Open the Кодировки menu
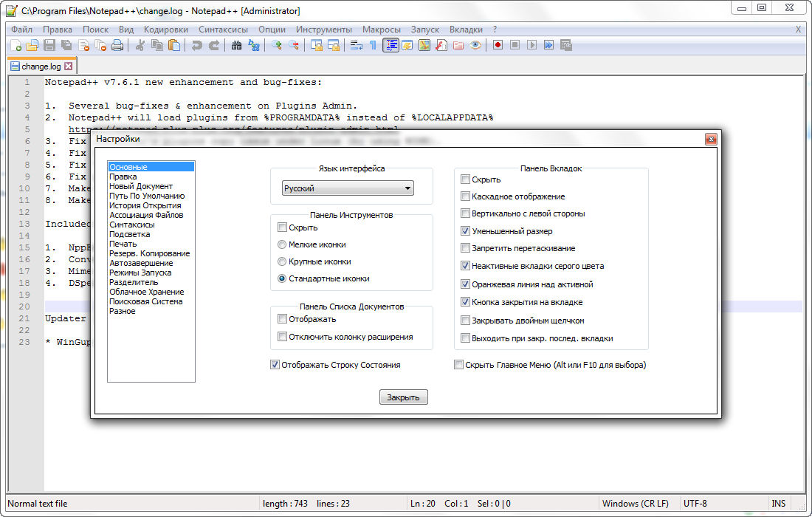This screenshot has width=812, height=517. tap(166, 30)
